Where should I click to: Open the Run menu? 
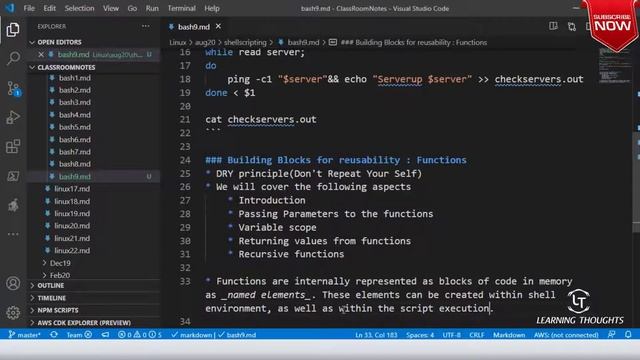(152, 8)
